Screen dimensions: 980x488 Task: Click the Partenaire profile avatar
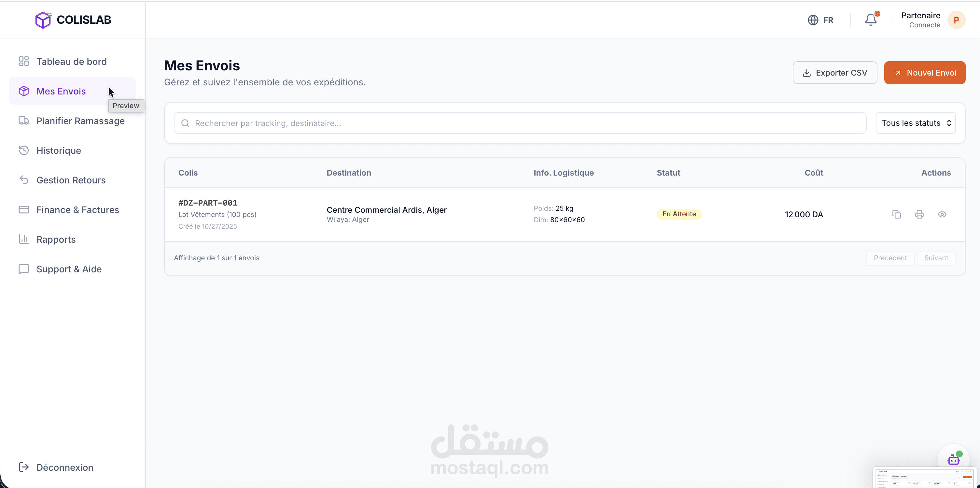coord(956,20)
